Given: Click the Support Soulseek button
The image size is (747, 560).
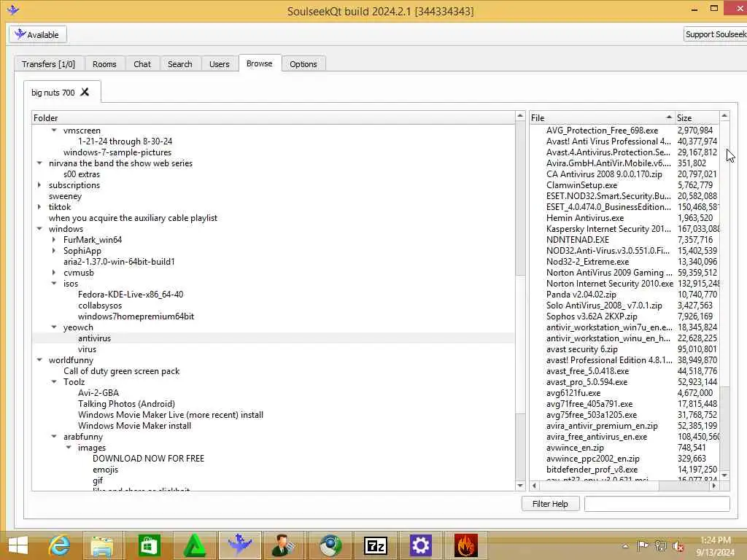Looking at the screenshot, I should click(715, 34).
